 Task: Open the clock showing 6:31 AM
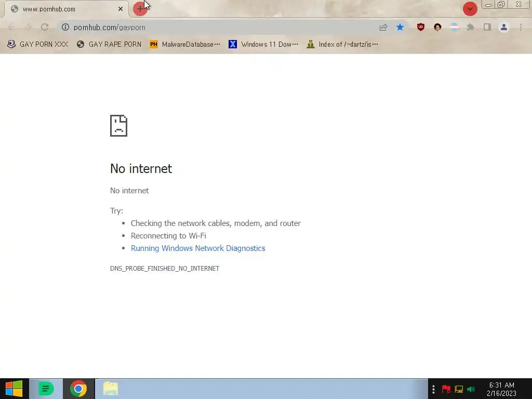(502, 389)
